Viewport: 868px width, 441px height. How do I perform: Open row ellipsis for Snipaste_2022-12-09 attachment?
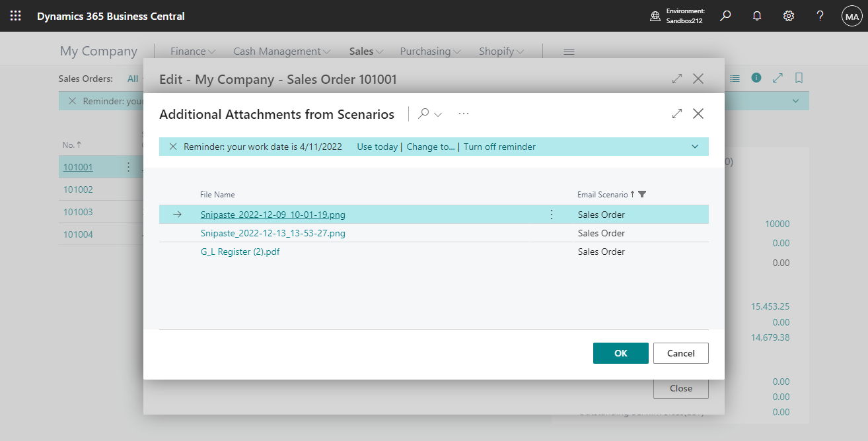coord(552,214)
